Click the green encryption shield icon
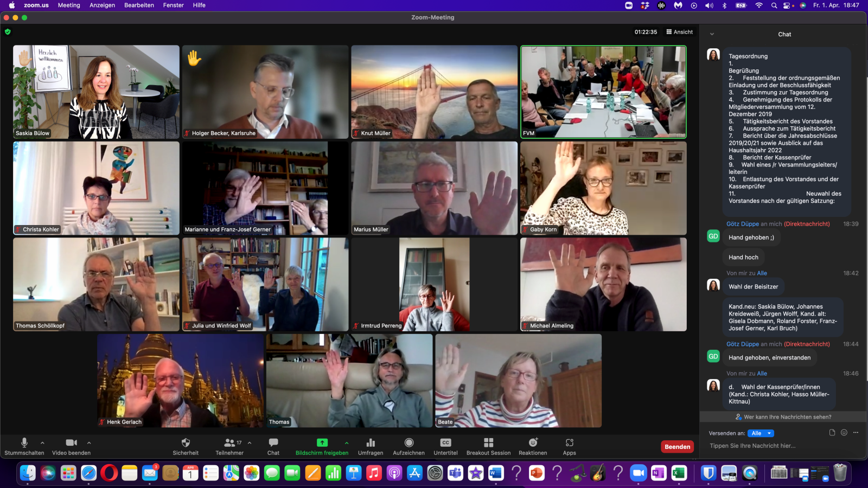This screenshot has width=868, height=488. click(x=8, y=32)
